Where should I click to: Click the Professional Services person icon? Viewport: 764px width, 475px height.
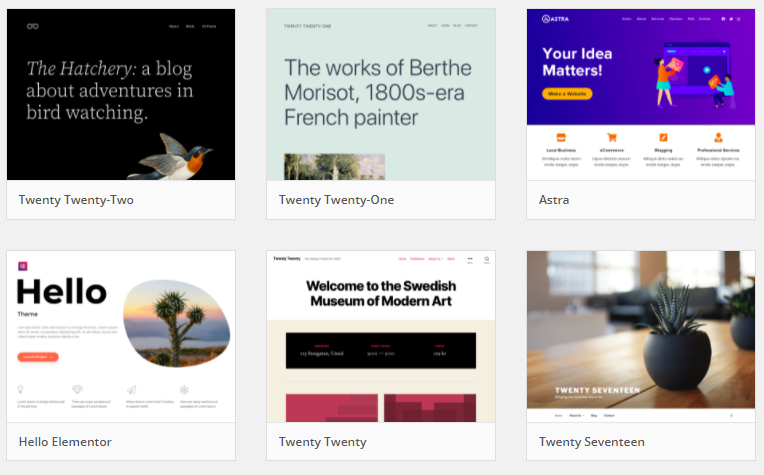point(718,137)
